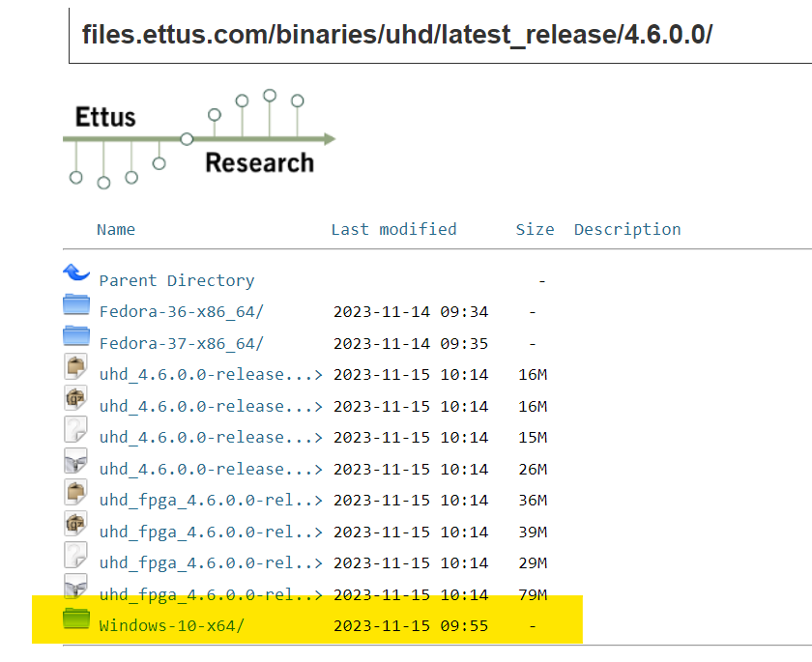
Task: Click the box package icon in the 36M row
Action: (75, 492)
